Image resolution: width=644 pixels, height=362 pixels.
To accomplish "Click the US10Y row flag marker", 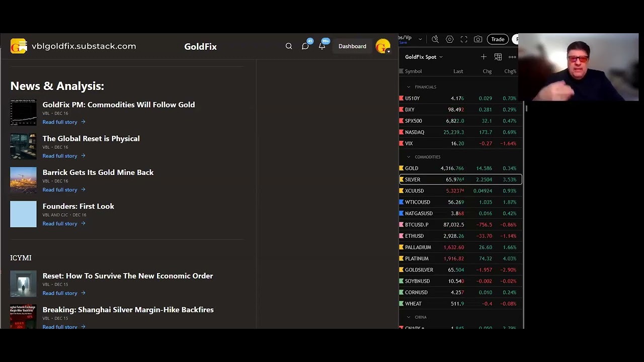I will [x=401, y=99].
